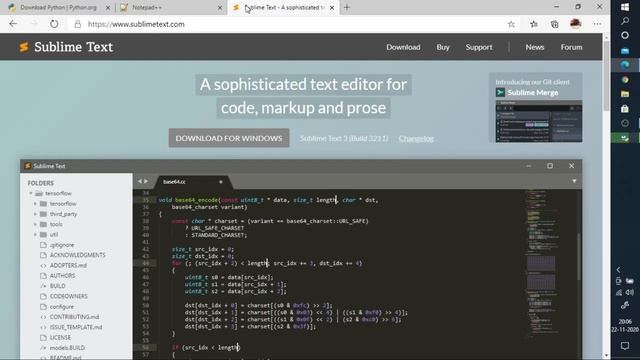Select the AUTHORS file
Viewport: 640px width, 360px height.
pos(62,276)
